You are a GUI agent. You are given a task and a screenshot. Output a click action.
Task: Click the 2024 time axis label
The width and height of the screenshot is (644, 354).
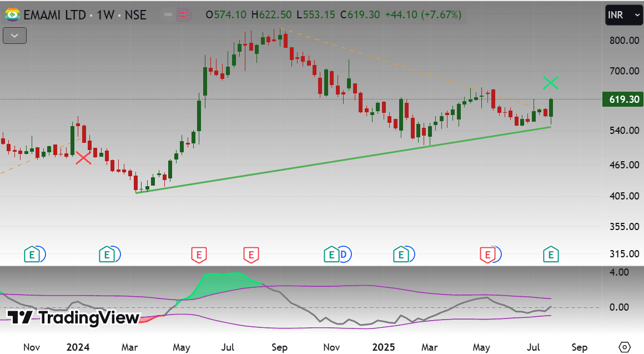[x=78, y=347]
